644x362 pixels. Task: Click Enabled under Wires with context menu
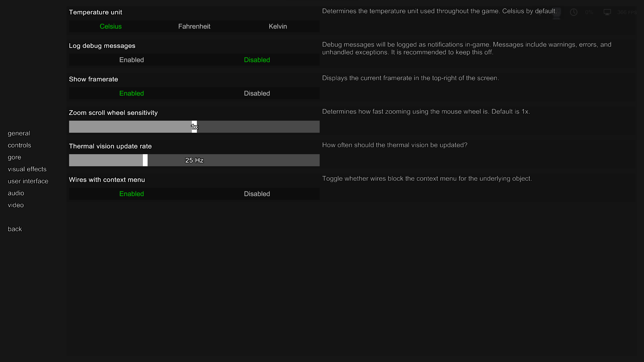[131, 194]
